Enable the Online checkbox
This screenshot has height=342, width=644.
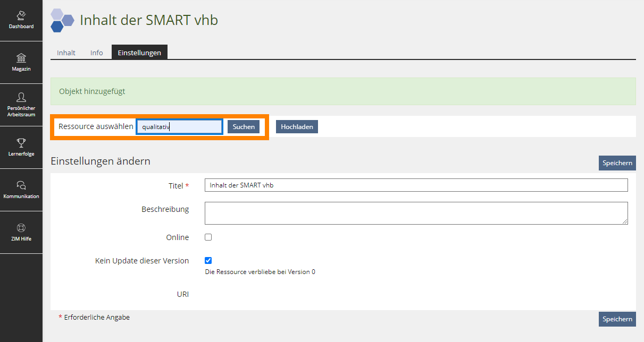[208, 237]
